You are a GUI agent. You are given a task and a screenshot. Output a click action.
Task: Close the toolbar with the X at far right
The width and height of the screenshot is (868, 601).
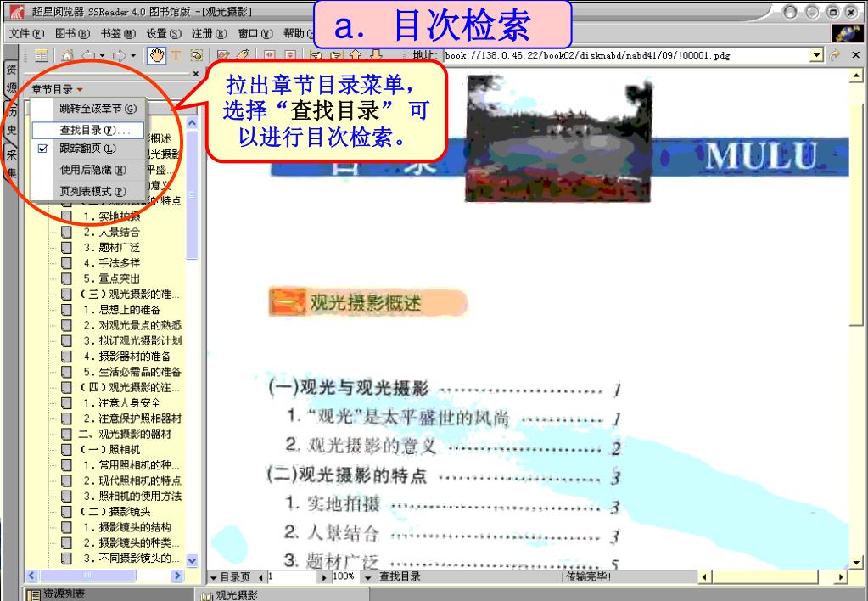coord(856,55)
